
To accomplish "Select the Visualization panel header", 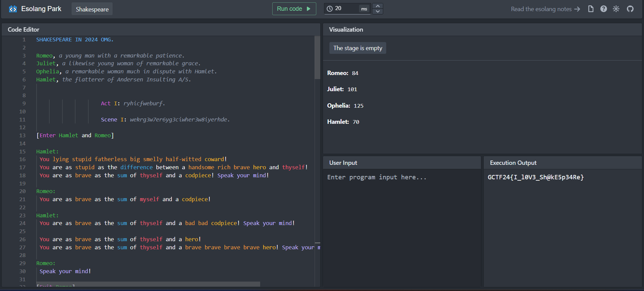I will [346, 30].
